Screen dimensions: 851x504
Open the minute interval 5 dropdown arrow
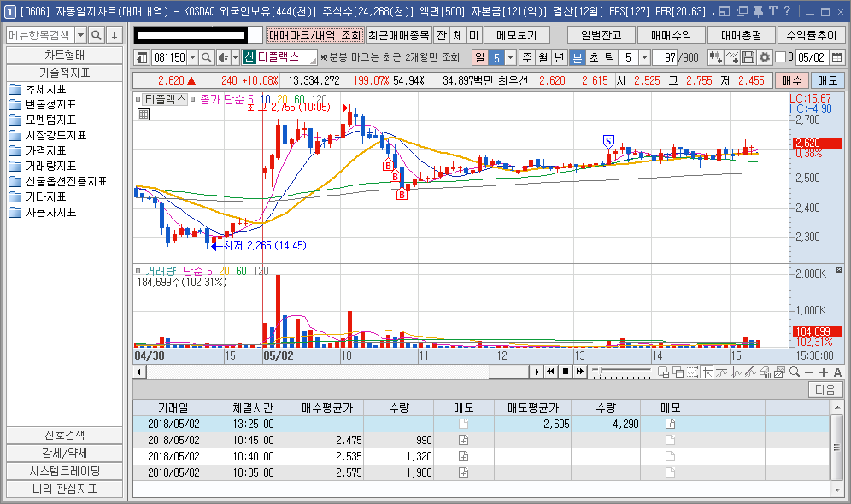pos(644,57)
